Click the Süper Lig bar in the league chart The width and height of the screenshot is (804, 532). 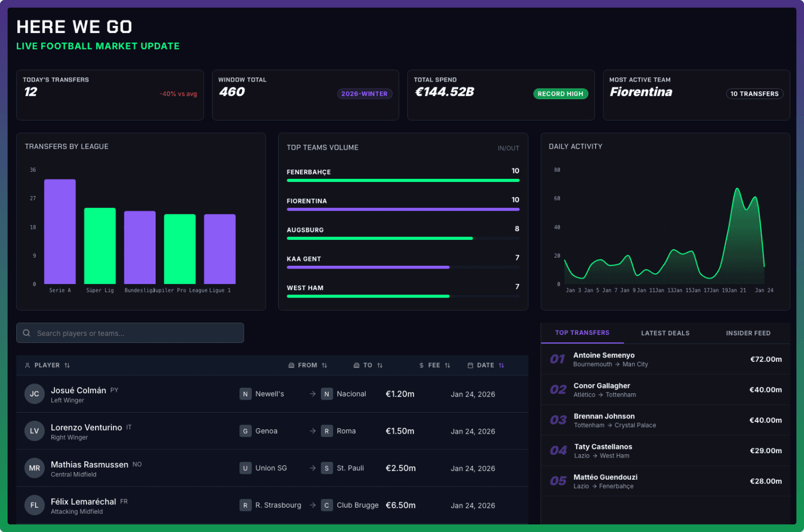100,246
